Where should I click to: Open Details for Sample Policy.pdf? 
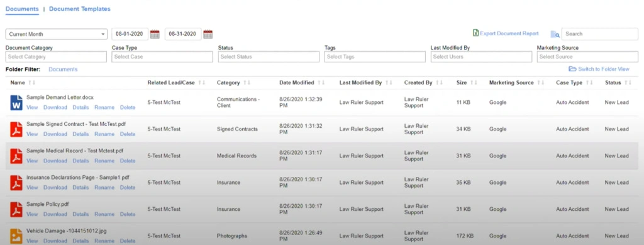click(80, 214)
